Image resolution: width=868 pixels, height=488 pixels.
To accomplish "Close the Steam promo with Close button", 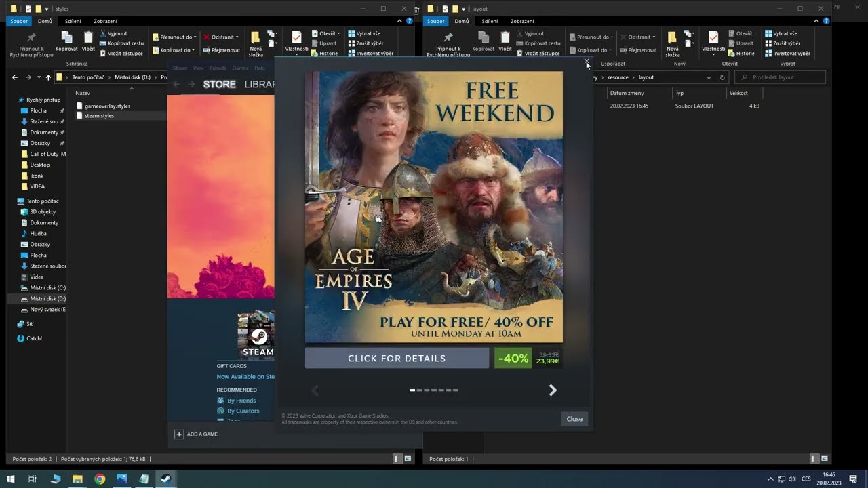I will click(x=574, y=419).
